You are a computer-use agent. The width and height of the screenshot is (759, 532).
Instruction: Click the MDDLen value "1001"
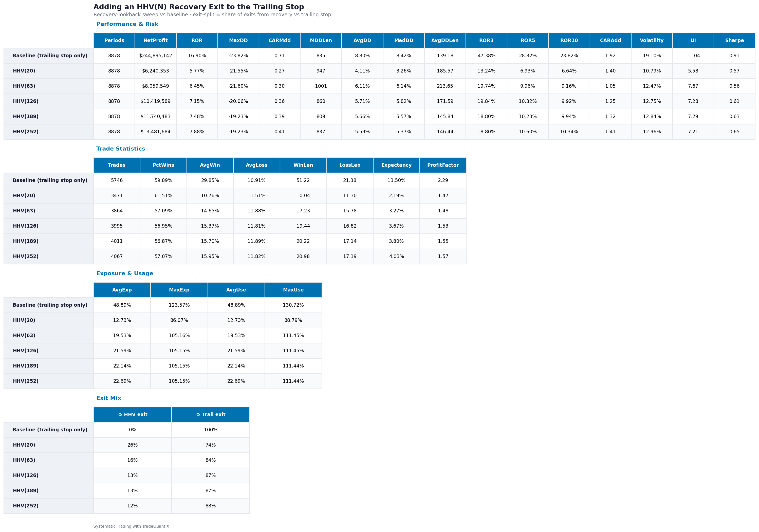321,86
